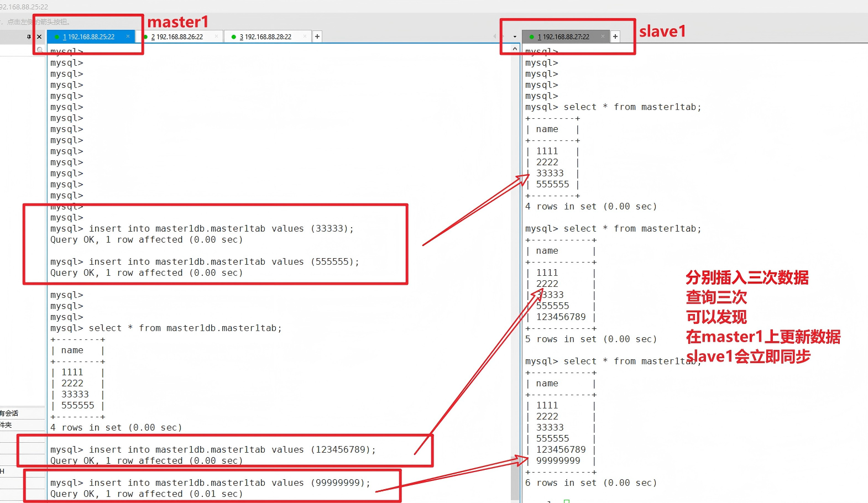The width and height of the screenshot is (868, 503).
Task: Pin the session manager panel
Action: click(x=29, y=37)
